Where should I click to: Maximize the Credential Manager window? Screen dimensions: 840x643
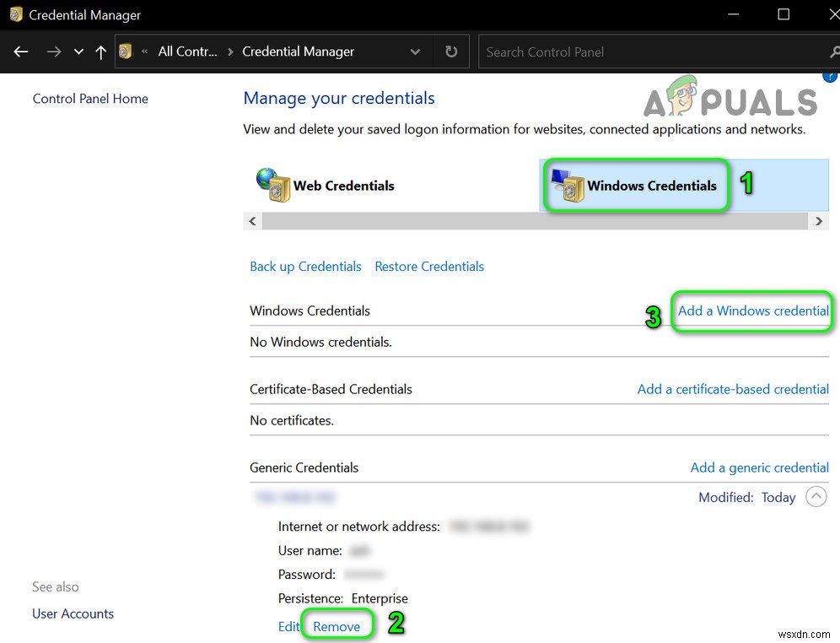tap(783, 14)
